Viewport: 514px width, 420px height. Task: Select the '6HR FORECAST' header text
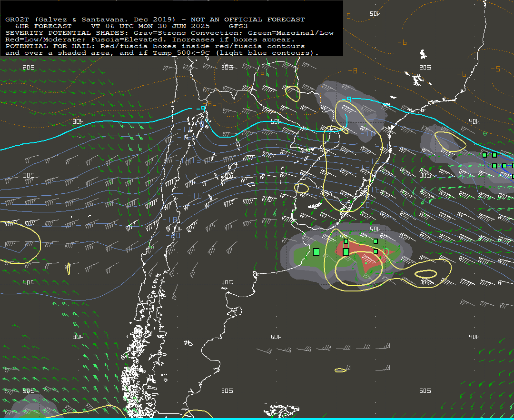pos(43,26)
